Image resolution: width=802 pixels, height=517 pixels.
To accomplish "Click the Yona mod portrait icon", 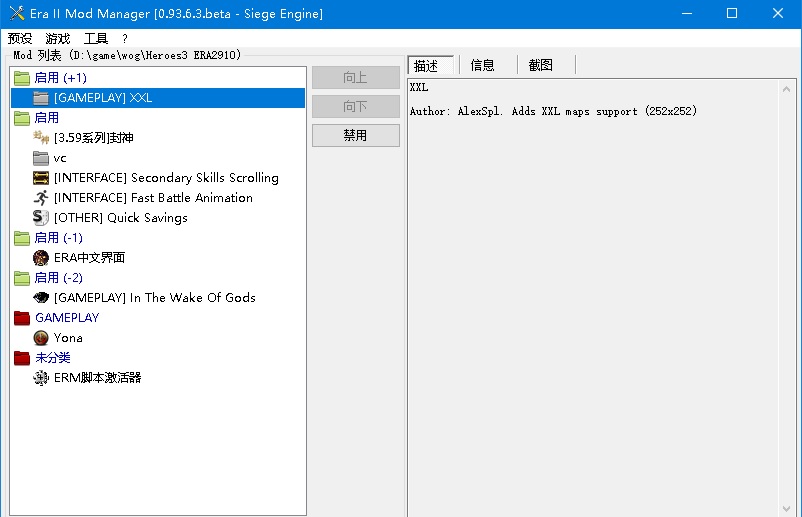I will tap(41, 338).
